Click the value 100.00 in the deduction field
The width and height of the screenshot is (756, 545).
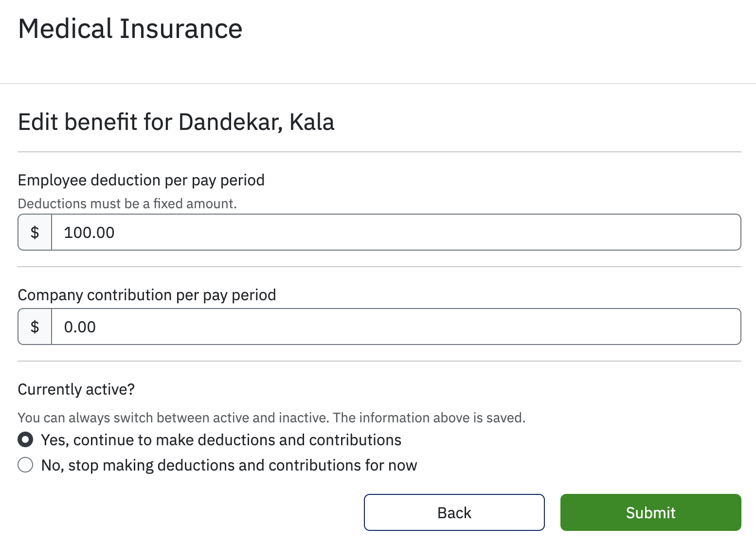(x=89, y=232)
